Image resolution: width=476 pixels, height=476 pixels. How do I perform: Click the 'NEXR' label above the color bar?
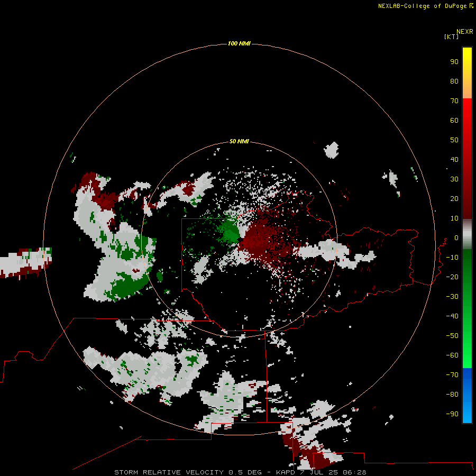point(464,32)
